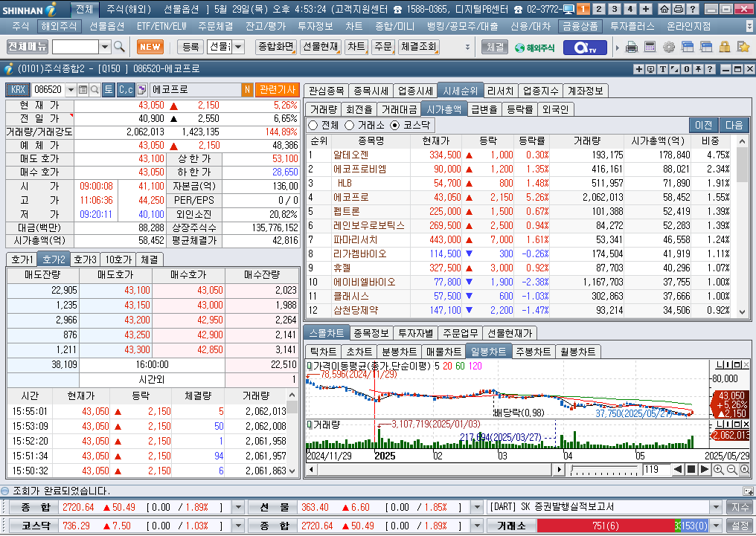Select the 코스닥 radio button
The image size is (756, 536).
pos(395,125)
